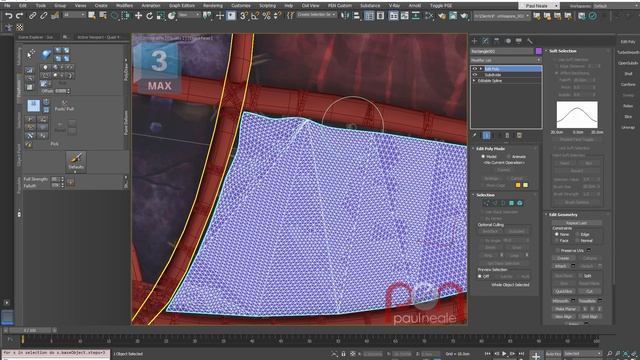Click the Undo arrow icon
The width and height of the screenshot is (640, 360).
point(9,16)
